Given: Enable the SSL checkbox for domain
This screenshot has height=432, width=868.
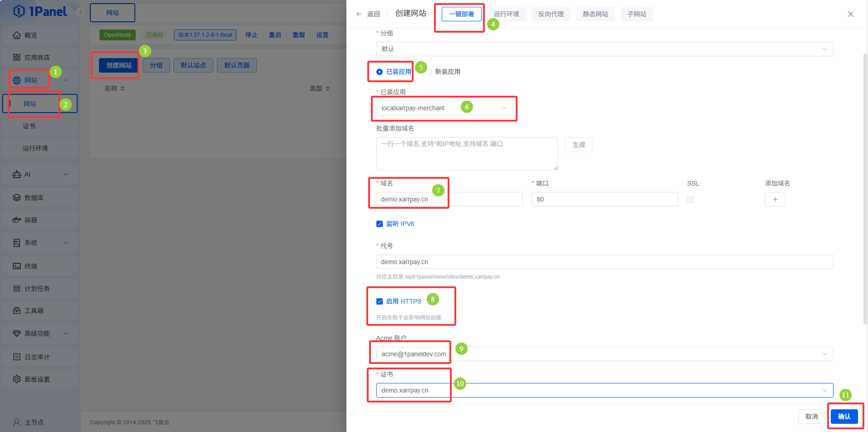Looking at the screenshot, I should coord(690,200).
